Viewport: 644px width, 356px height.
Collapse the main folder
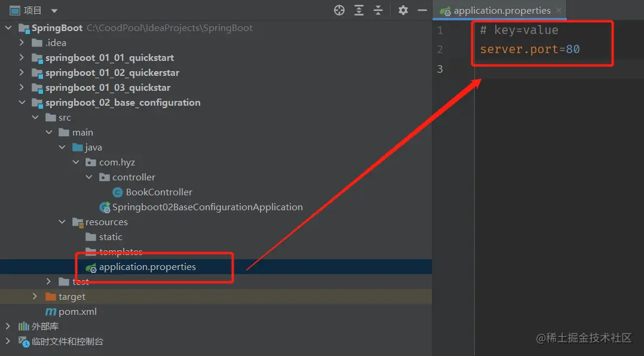[49, 132]
